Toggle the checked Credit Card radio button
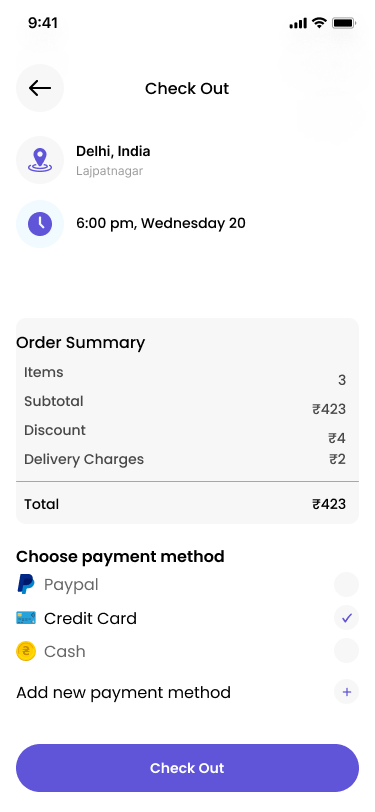Viewport: 375px width, 812px height. click(x=347, y=618)
